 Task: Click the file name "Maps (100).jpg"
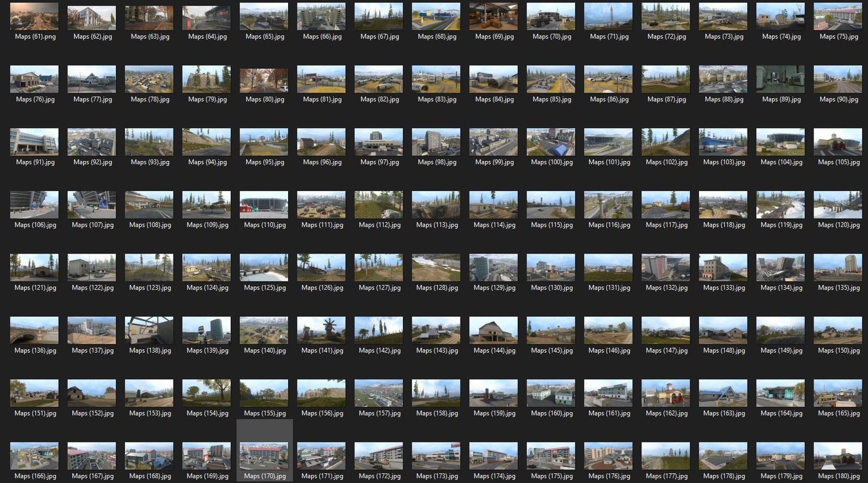click(x=552, y=162)
